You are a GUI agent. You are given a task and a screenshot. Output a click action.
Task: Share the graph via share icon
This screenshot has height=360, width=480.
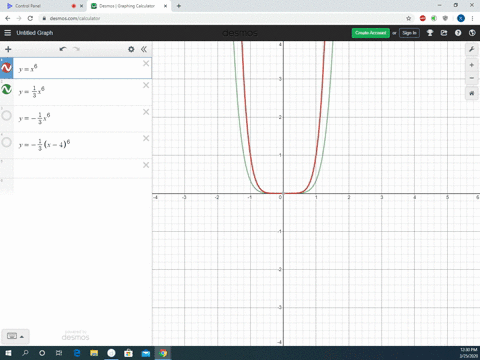click(x=444, y=33)
